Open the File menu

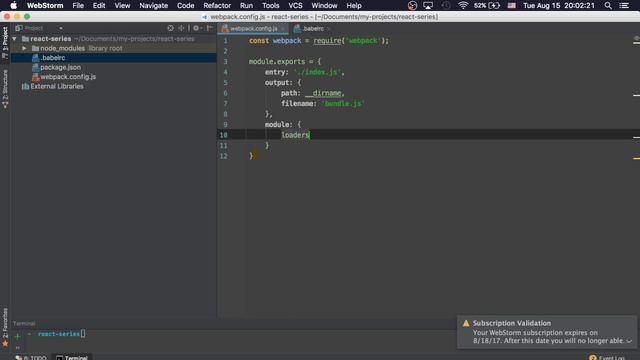coord(78,6)
